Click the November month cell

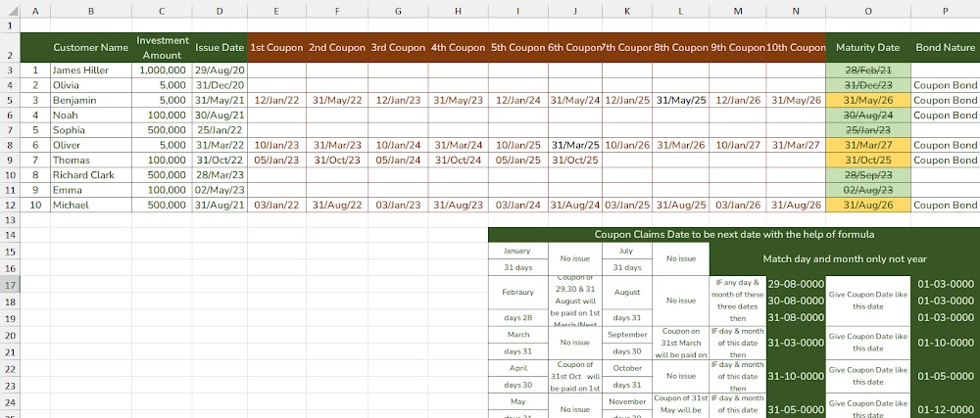click(627, 401)
